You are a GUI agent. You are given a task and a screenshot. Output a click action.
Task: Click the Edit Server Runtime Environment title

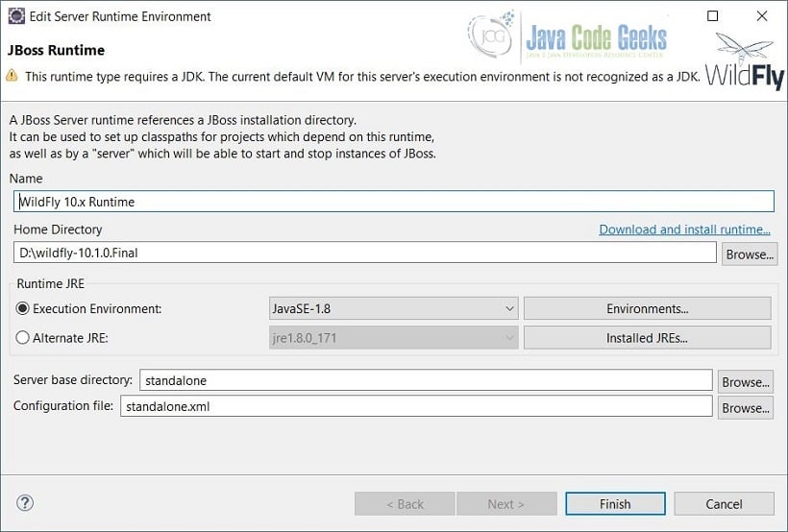120,16
